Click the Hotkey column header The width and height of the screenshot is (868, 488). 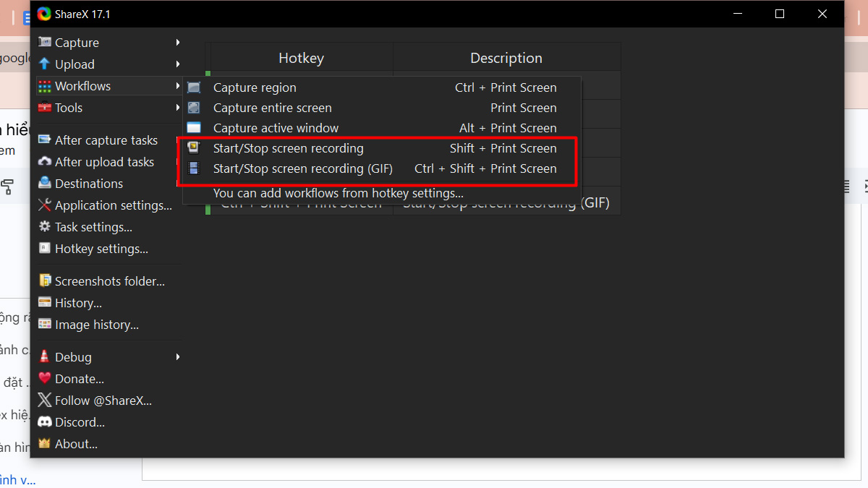(x=301, y=58)
